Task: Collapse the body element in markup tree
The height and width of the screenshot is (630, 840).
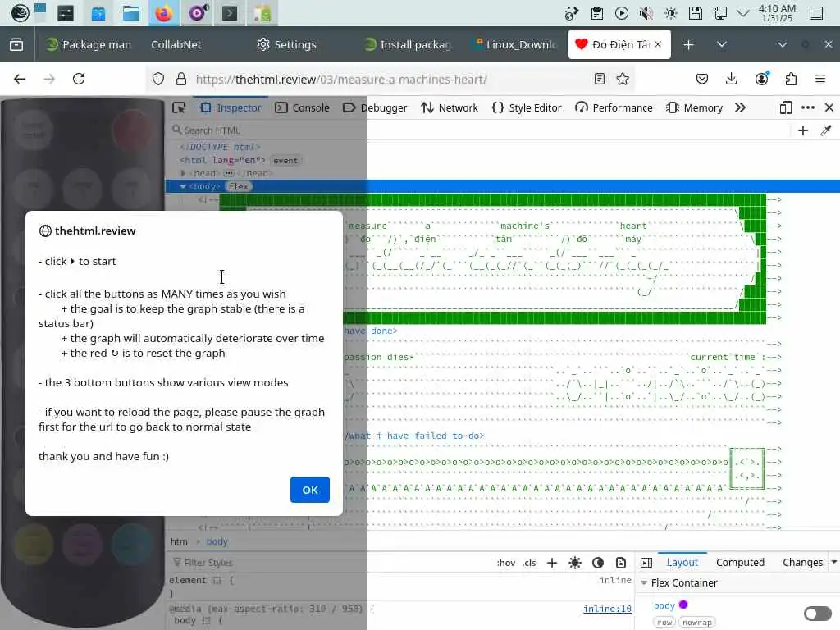Action: (183, 186)
